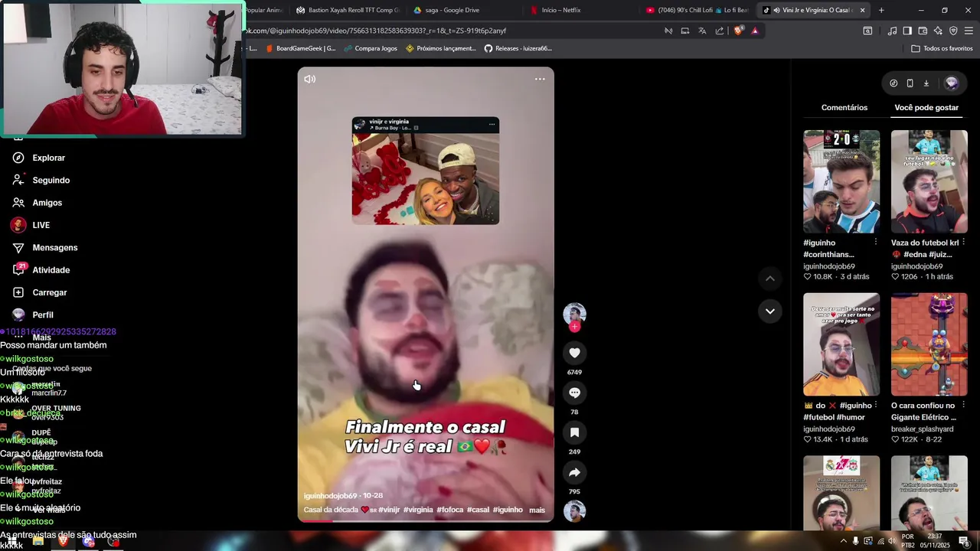Open Releases GitHub bookmark
The width and height of the screenshot is (980, 551).
coord(518,48)
